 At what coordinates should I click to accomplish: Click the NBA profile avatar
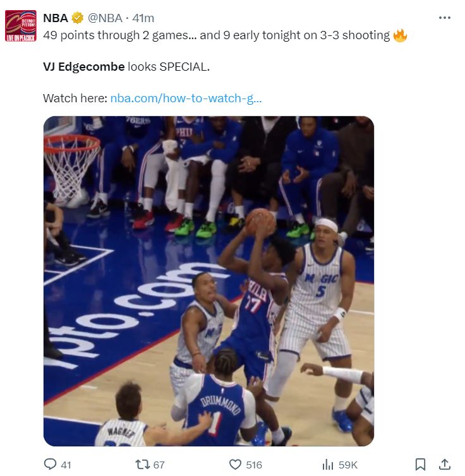click(21, 26)
